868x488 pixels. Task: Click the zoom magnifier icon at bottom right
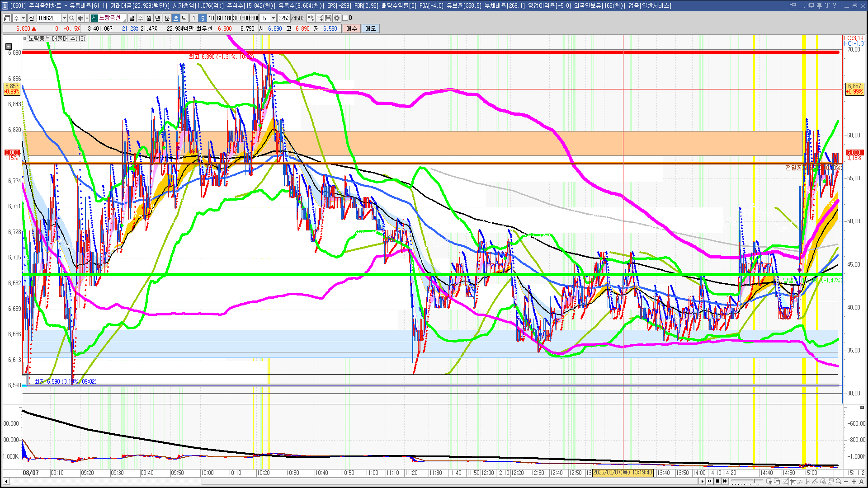(839, 482)
